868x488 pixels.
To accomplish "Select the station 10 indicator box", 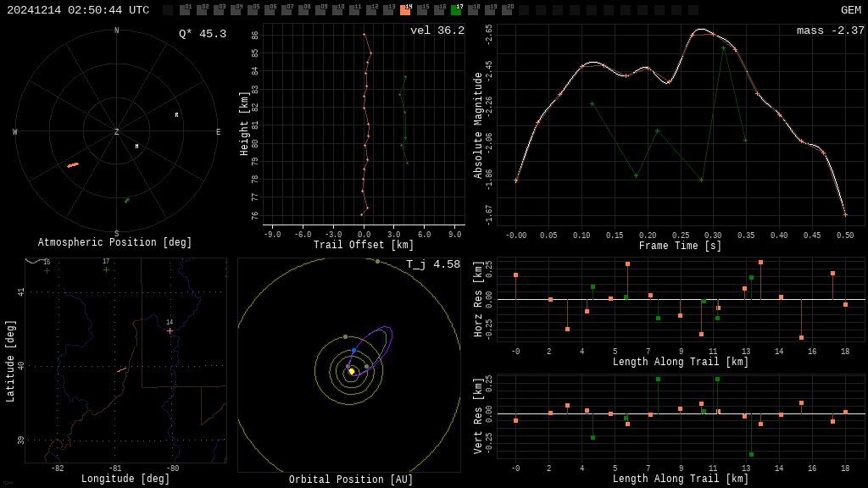I will point(337,10).
